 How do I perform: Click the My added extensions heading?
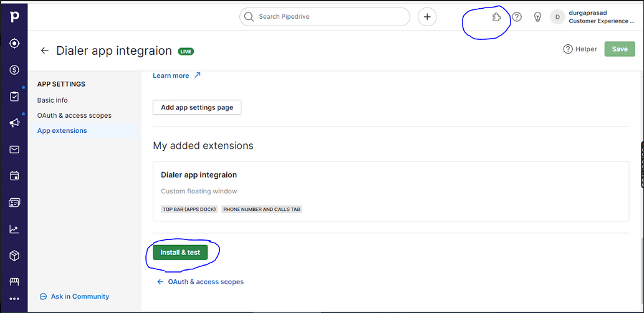(x=203, y=146)
